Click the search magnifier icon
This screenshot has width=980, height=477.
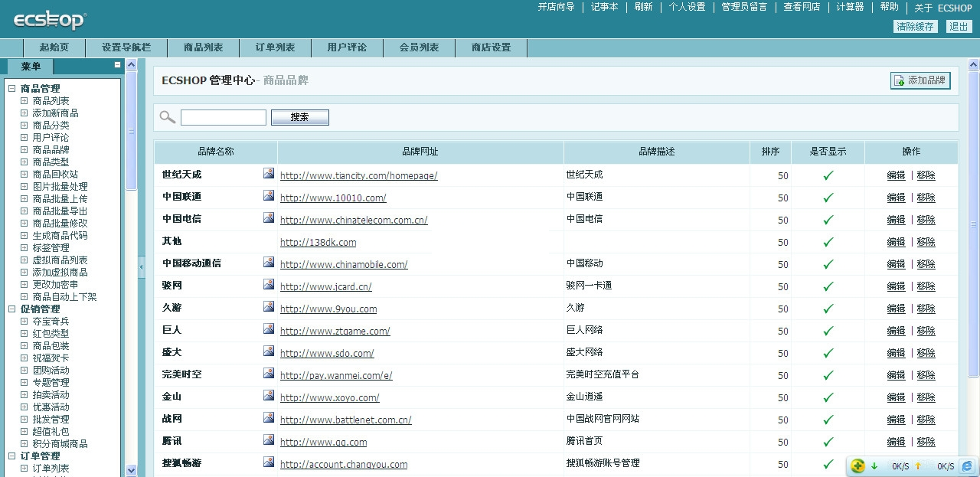point(167,117)
